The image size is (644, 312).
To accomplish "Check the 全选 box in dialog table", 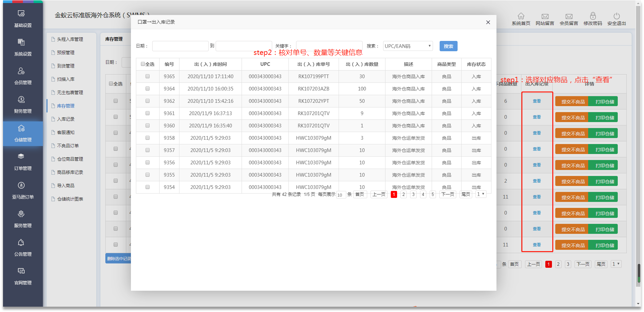I will coord(143,64).
